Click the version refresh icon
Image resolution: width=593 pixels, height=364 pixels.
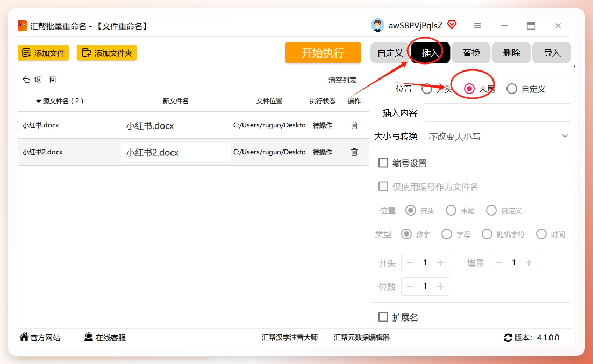[x=508, y=338]
